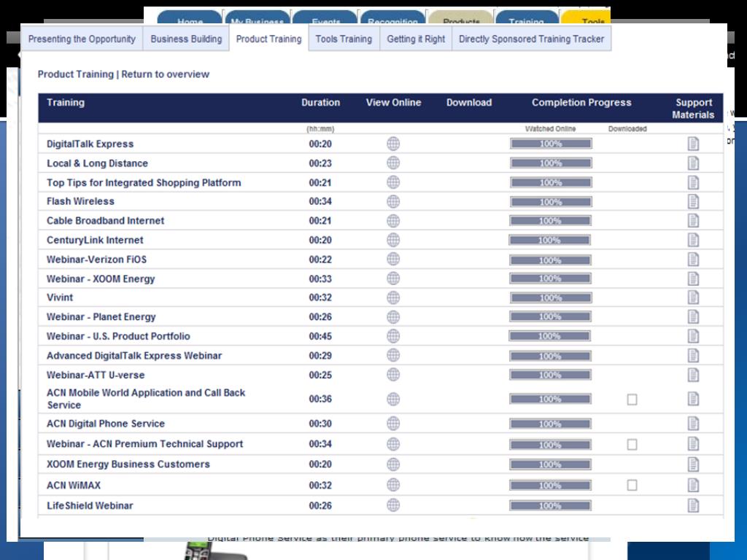This screenshot has width=747, height=560.
Task: Open ACN Premium Technical Support webinar document
Action: (x=693, y=444)
